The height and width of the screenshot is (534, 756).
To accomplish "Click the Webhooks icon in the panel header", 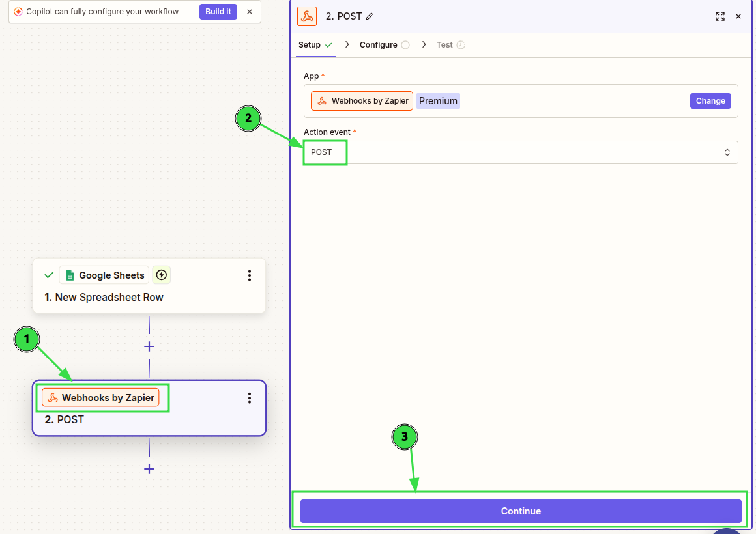I will [x=307, y=16].
